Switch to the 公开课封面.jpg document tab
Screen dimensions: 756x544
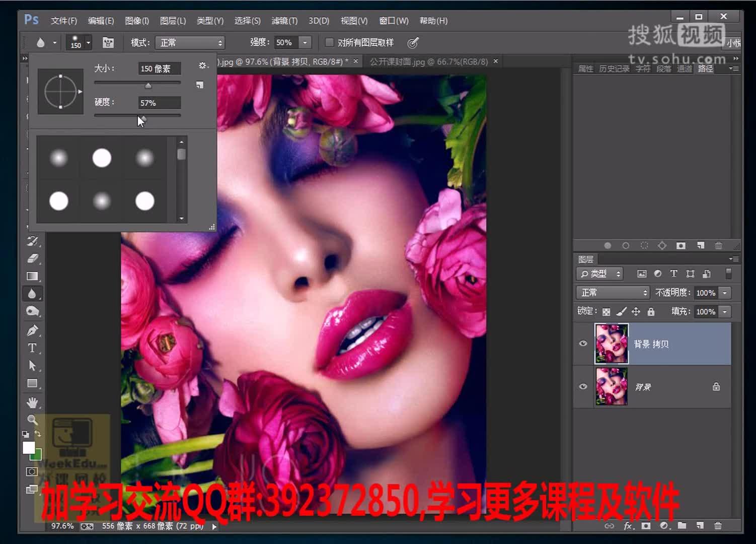pos(427,61)
